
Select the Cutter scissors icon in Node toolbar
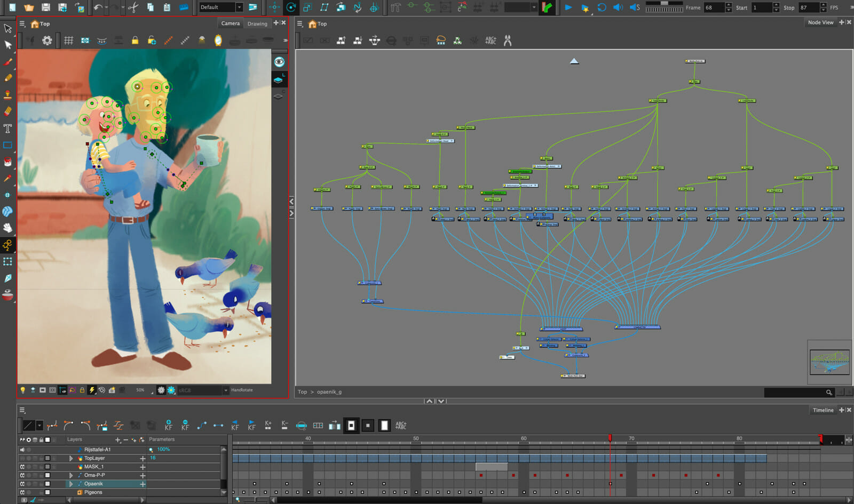pyautogui.click(x=508, y=39)
